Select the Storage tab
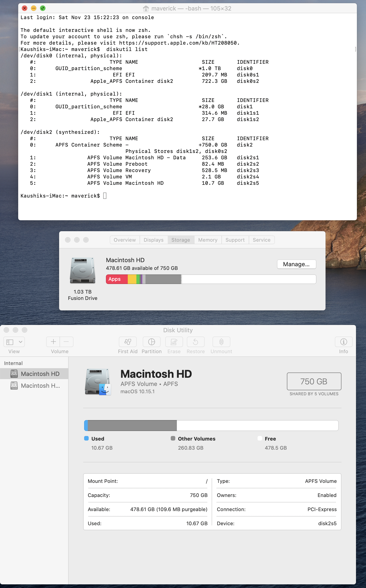The image size is (366, 588). coord(181,240)
